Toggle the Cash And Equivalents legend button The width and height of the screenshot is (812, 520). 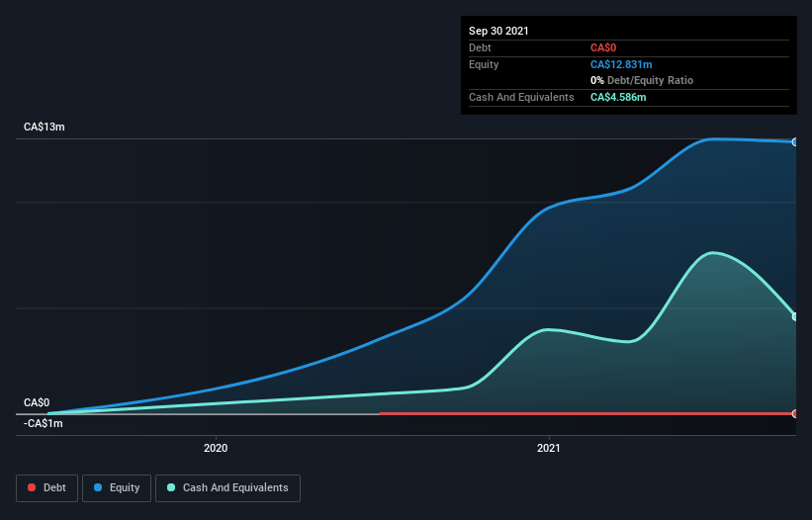click(x=227, y=488)
